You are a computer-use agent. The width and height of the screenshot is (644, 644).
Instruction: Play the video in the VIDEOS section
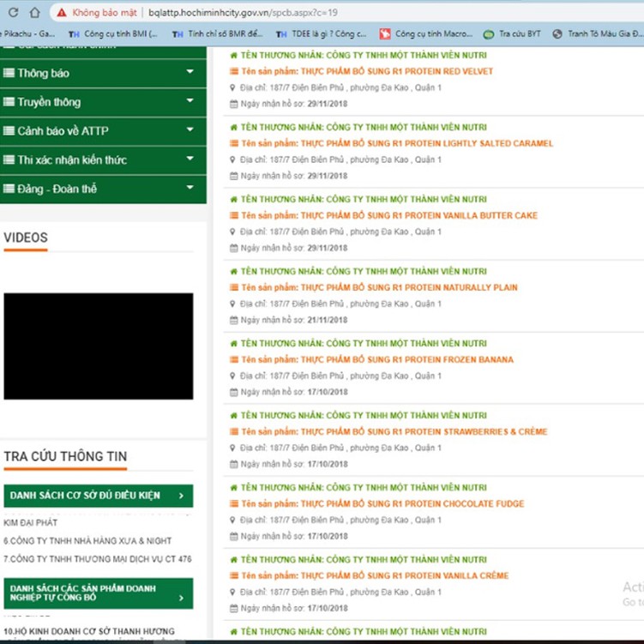pyautogui.click(x=98, y=346)
